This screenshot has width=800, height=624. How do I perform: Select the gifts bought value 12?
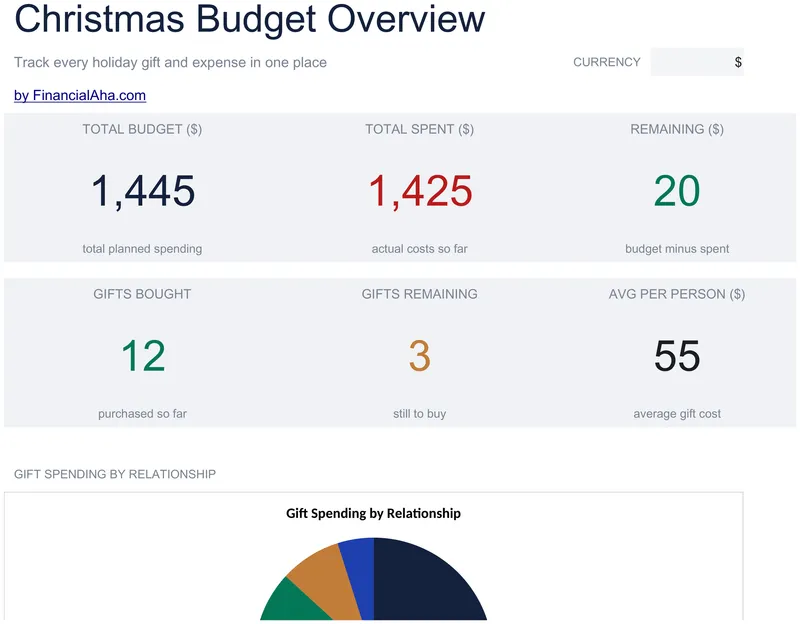tap(143, 356)
